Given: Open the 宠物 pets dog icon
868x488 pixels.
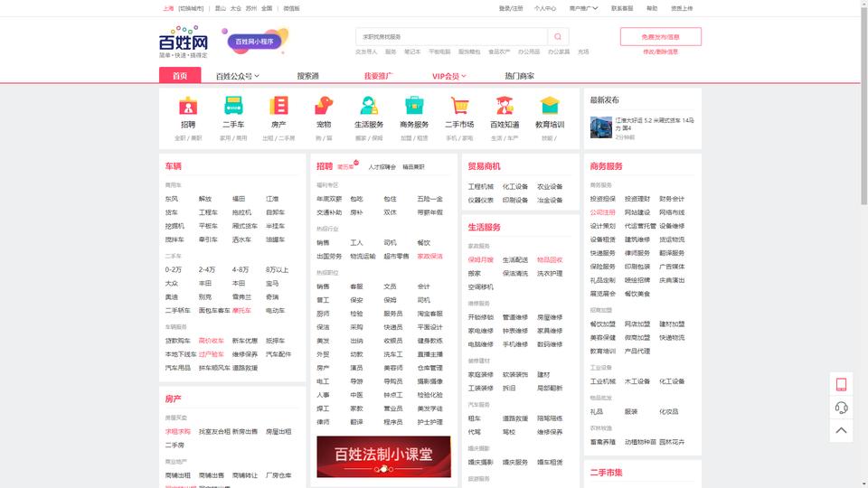Looking at the screenshot, I should coord(324,106).
